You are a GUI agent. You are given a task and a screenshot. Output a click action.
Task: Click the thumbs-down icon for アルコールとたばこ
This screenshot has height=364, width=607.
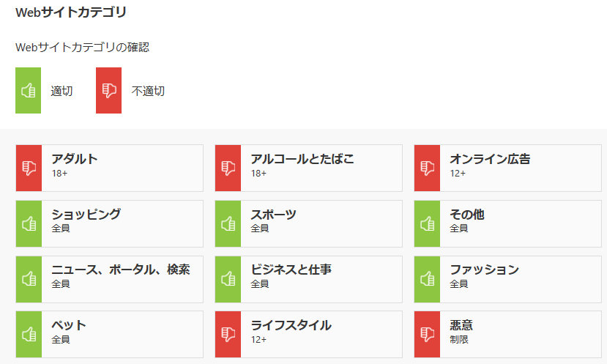click(x=228, y=168)
